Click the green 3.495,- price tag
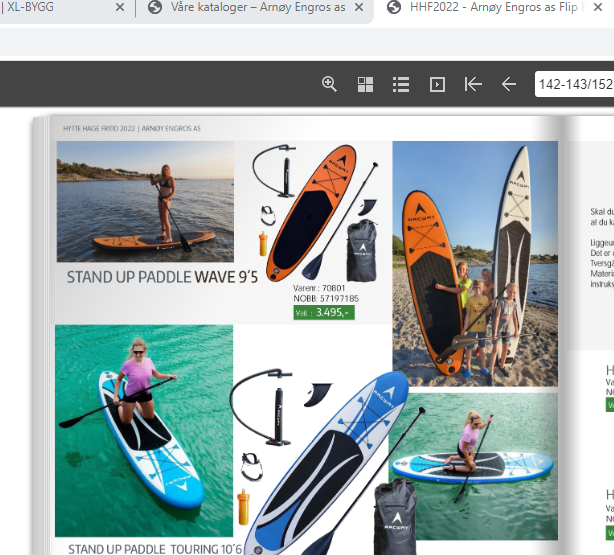This screenshot has width=614, height=555. tap(324, 313)
